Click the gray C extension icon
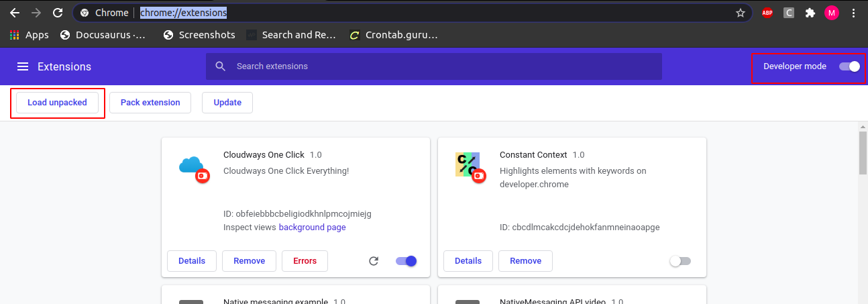 tap(789, 13)
